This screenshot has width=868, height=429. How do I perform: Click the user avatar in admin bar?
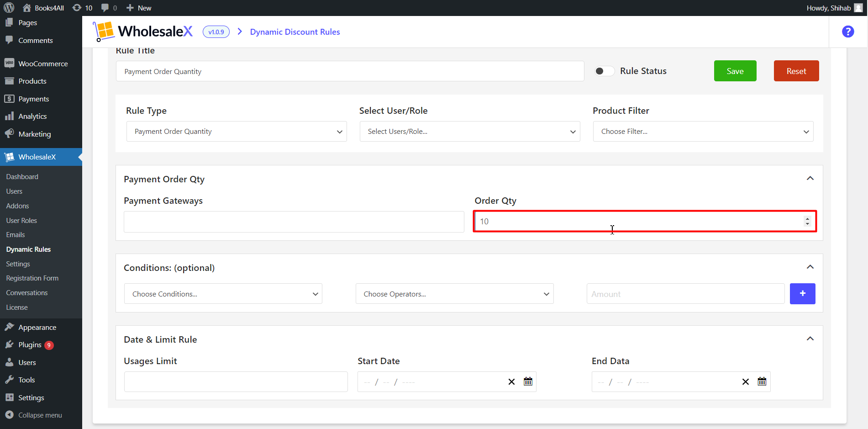tap(858, 8)
